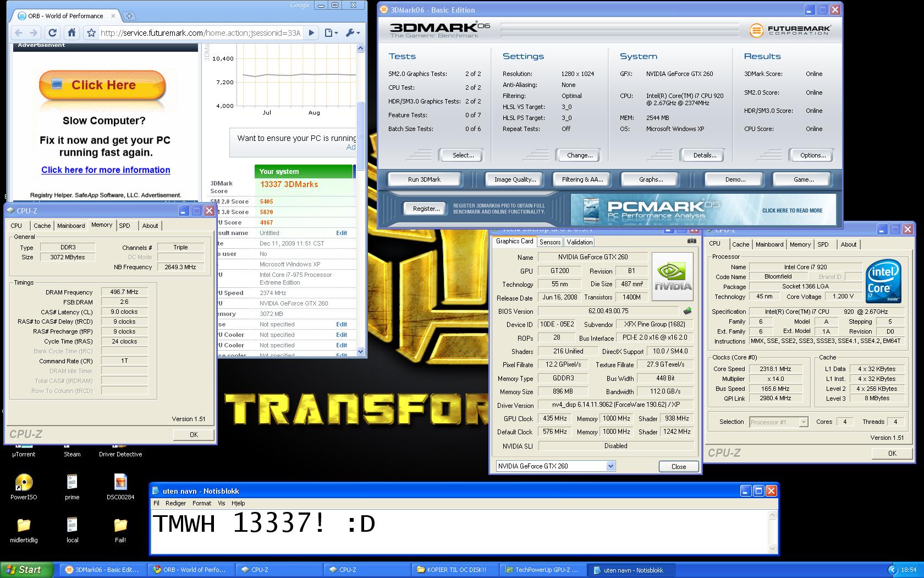This screenshot has height=578, width=924.
Task: Click the browser back arrow
Action: (19, 33)
